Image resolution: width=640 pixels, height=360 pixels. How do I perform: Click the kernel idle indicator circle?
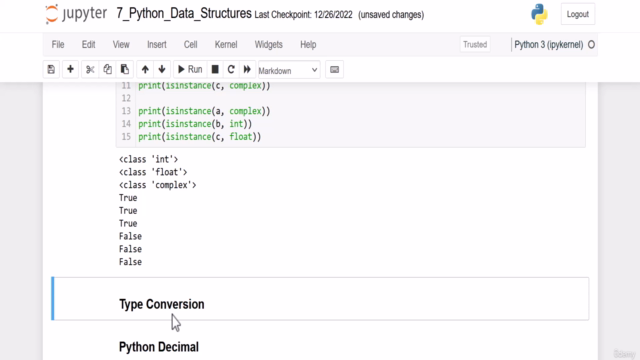591,44
